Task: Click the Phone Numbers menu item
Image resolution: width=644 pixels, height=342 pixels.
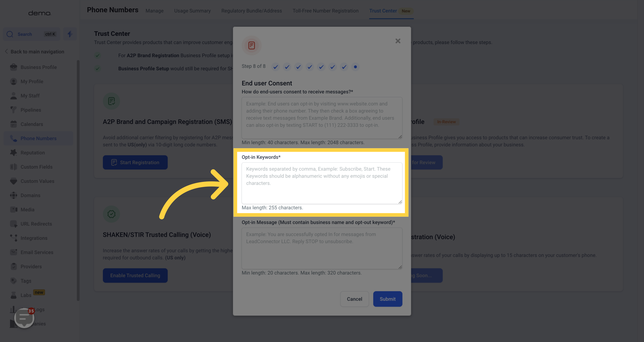Action: 38,138
